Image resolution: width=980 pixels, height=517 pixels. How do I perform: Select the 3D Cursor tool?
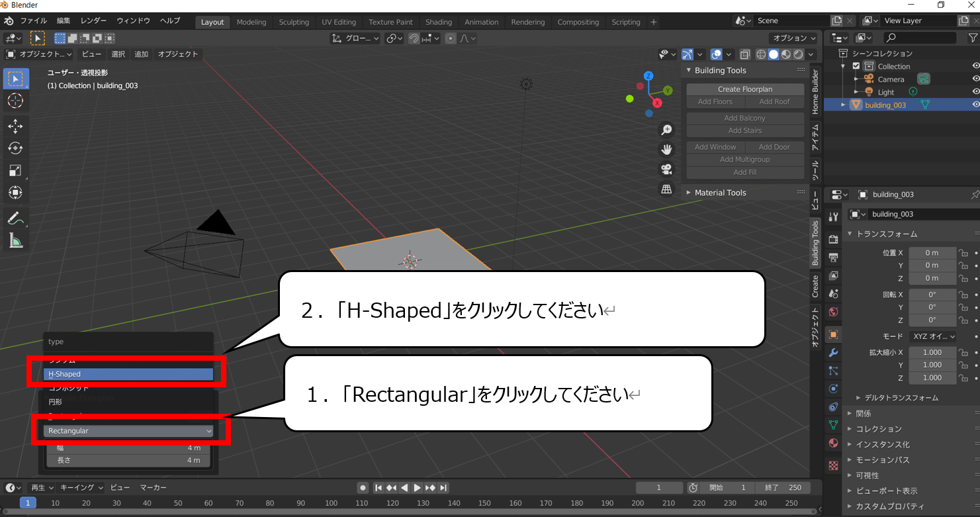coord(16,101)
